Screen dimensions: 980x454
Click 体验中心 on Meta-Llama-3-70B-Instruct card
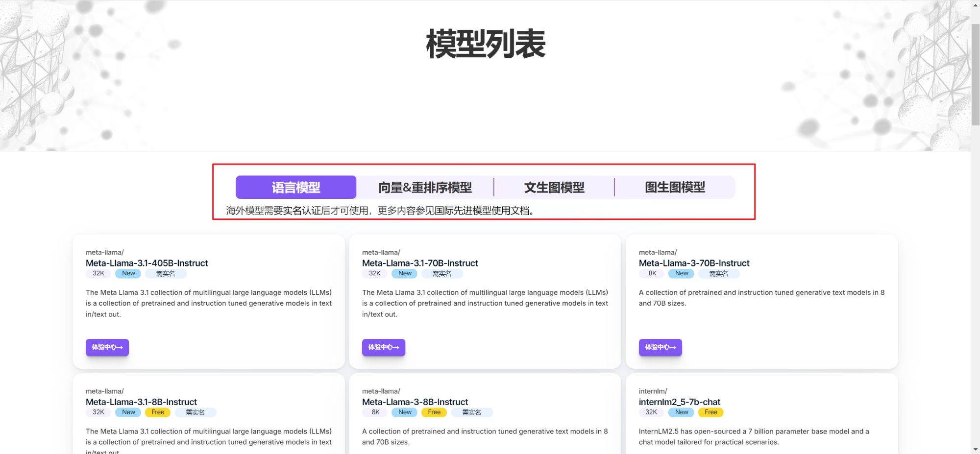coord(660,347)
